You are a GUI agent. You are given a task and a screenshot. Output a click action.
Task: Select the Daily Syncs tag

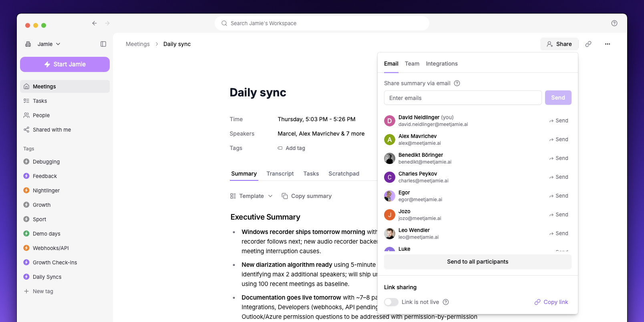click(x=65, y=277)
